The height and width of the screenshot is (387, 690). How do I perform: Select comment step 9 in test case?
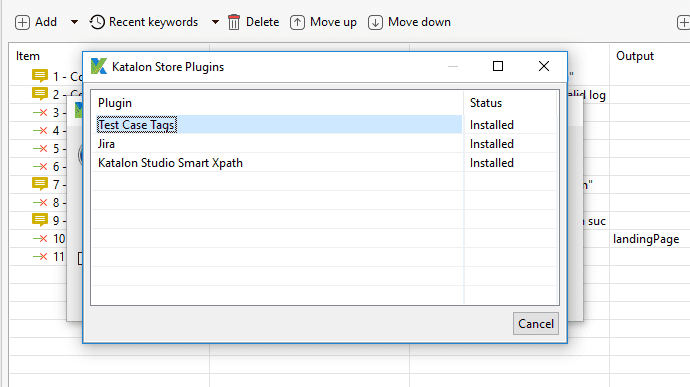click(x=49, y=221)
